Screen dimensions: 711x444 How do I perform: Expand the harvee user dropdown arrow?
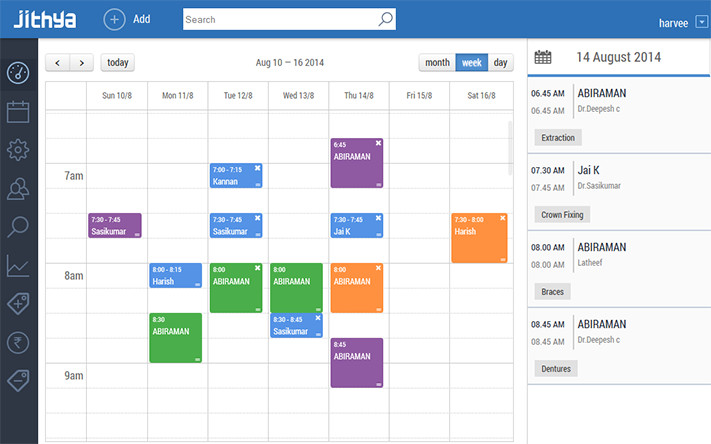(x=701, y=22)
